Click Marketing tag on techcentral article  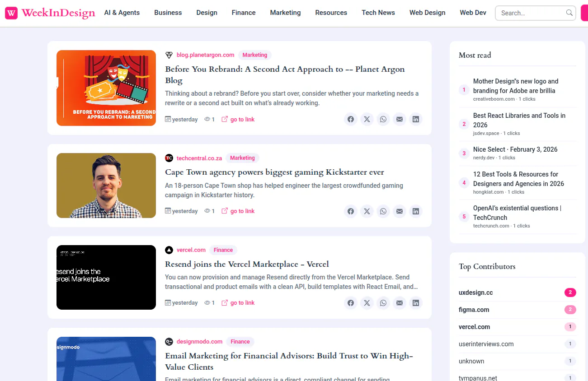tap(242, 158)
